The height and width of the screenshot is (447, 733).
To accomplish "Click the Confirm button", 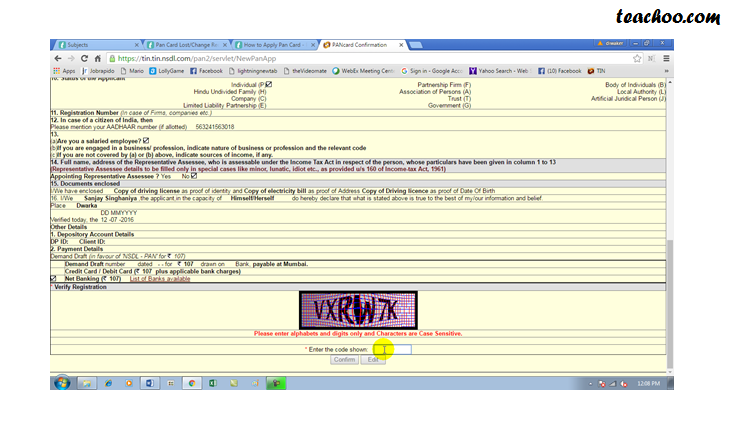I will click(345, 360).
